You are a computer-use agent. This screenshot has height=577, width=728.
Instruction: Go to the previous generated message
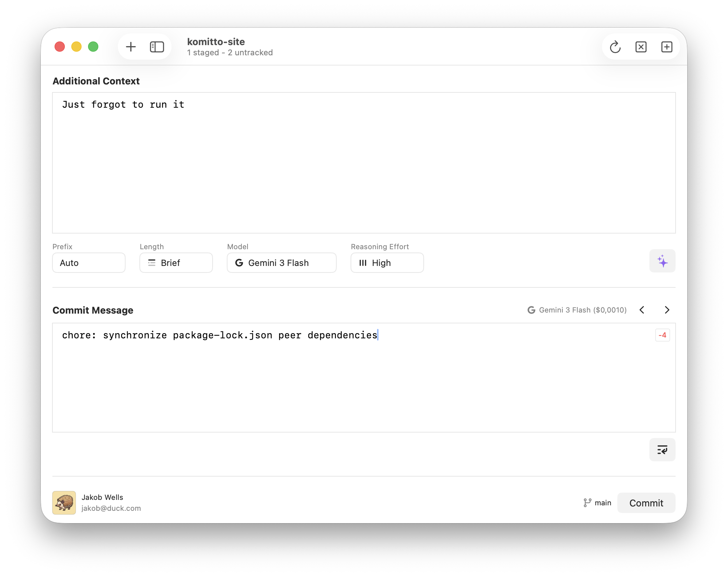(642, 310)
